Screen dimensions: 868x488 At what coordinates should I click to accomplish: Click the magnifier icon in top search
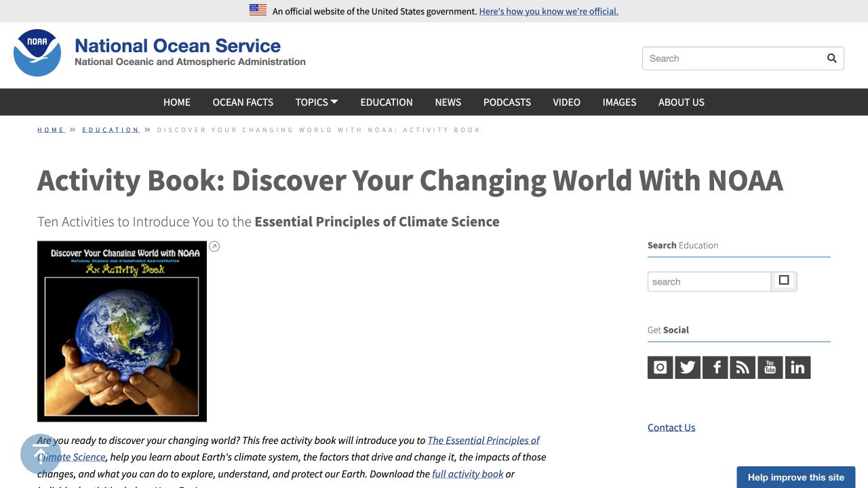click(831, 58)
